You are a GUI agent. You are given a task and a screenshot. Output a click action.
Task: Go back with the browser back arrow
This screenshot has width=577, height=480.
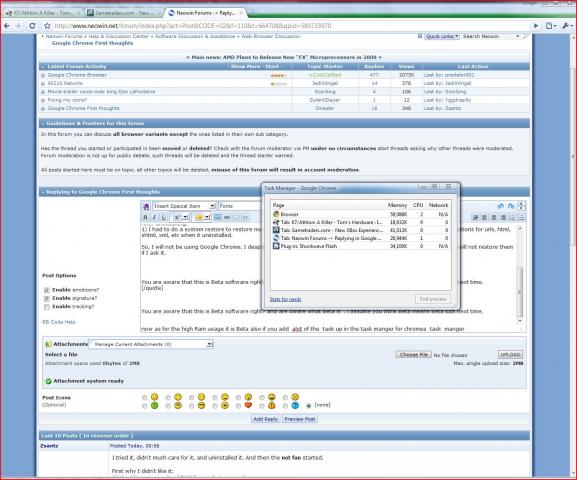click(x=7, y=26)
